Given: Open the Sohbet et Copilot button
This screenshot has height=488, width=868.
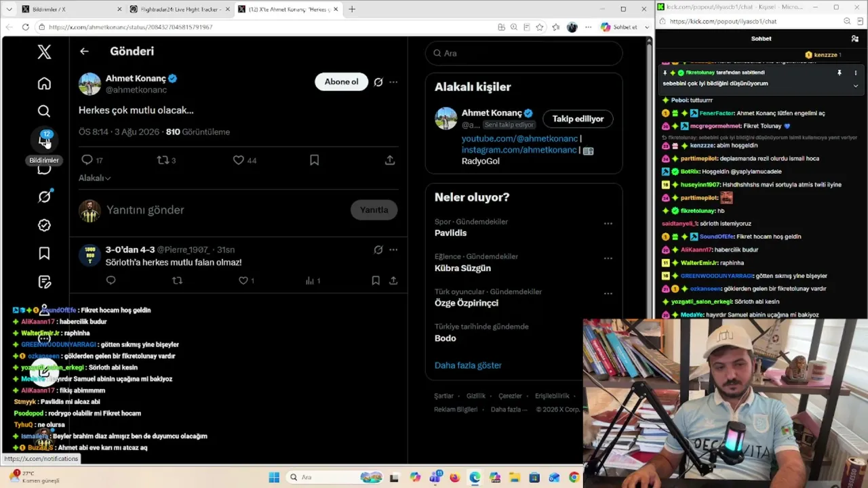Looking at the screenshot, I should pyautogui.click(x=619, y=27).
